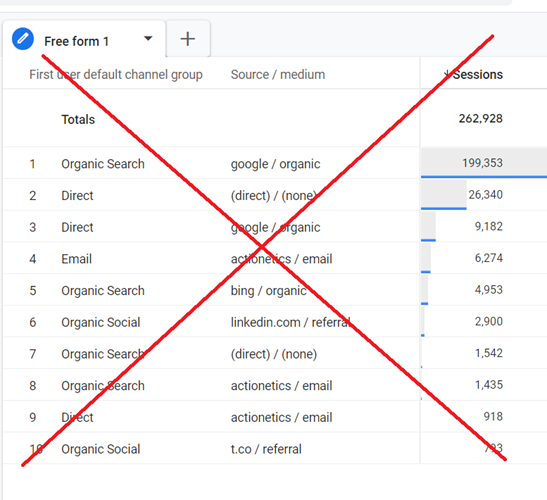Click sessions value 1,542
Image resolution: width=547 pixels, height=500 pixels.
tap(489, 353)
